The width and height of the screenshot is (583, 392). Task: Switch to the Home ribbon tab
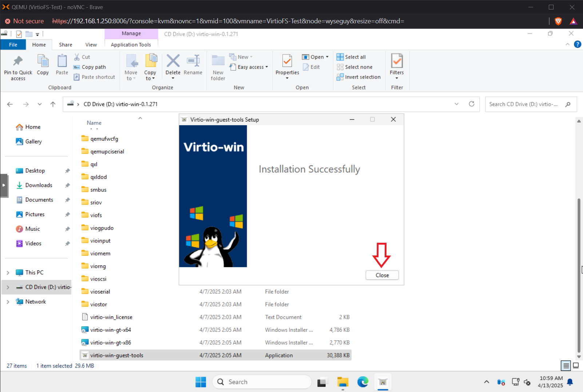pyautogui.click(x=39, y=44)
